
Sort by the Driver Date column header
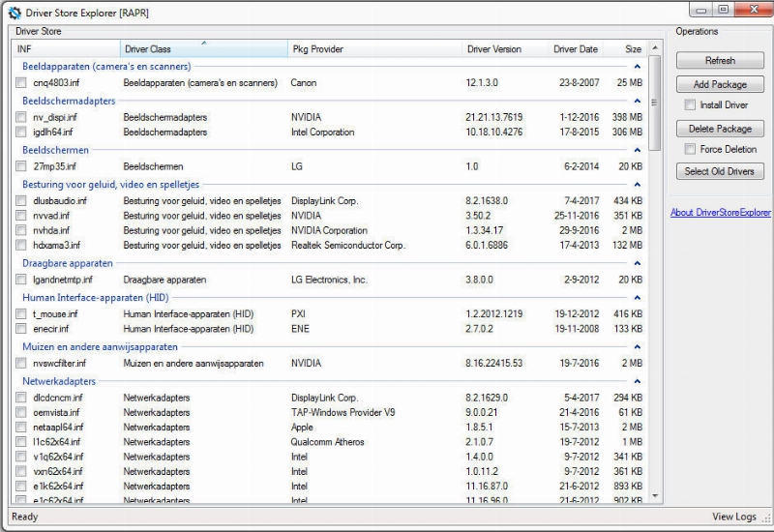575,49
